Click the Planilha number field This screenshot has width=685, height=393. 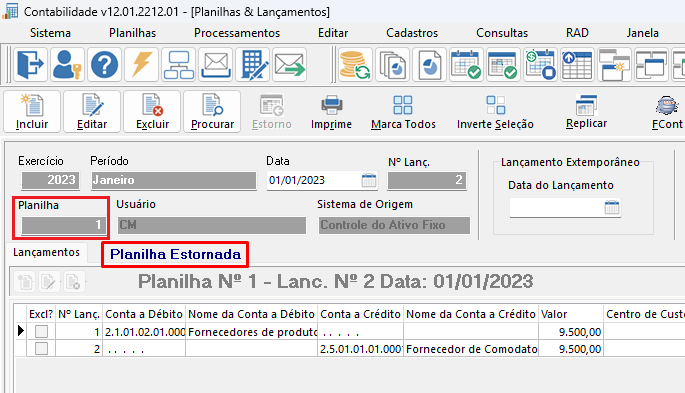point(63,225)
